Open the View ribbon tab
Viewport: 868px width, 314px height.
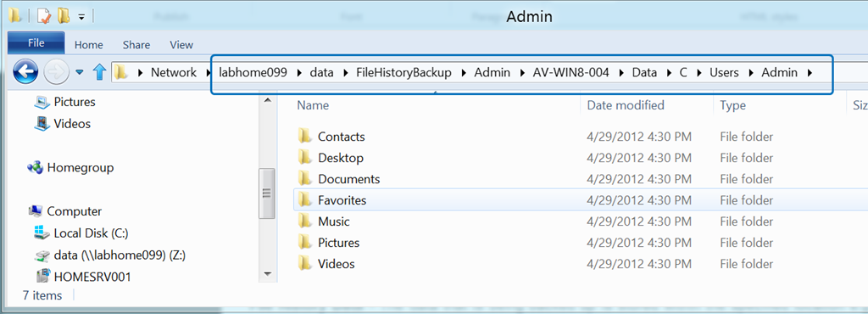pyautogui.click(x=181, y=45)
